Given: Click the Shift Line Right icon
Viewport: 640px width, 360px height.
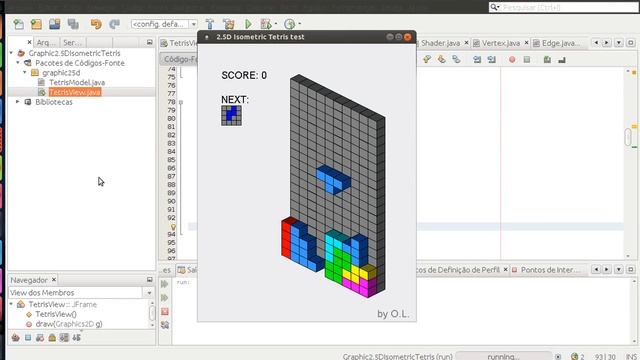Looking at the screenshot, I should coord(492,60).
